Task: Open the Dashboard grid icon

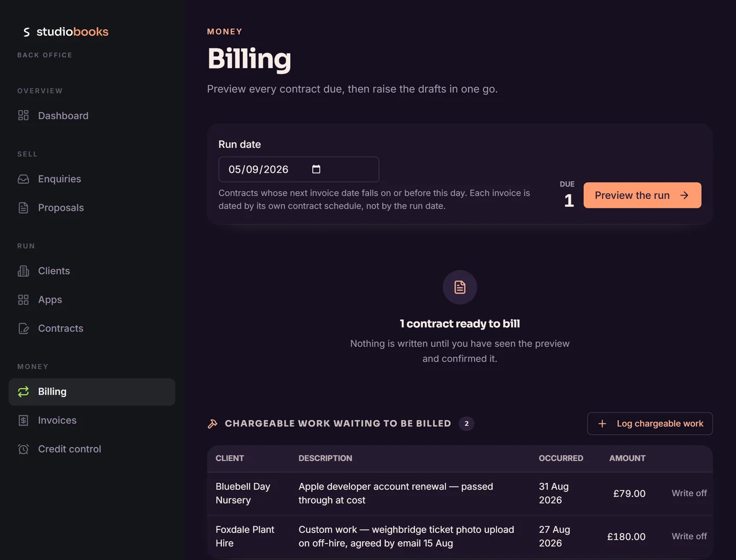Action: coord(23,116)
